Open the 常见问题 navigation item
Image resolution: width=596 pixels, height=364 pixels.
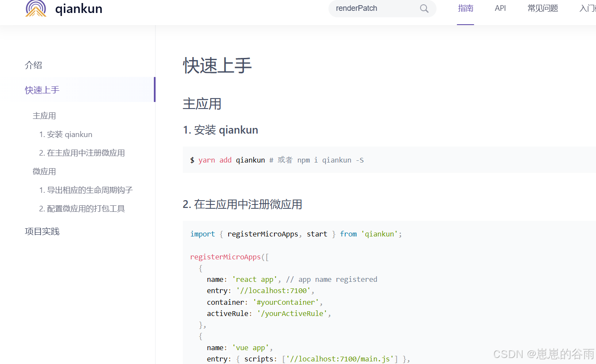coord(542,8)
